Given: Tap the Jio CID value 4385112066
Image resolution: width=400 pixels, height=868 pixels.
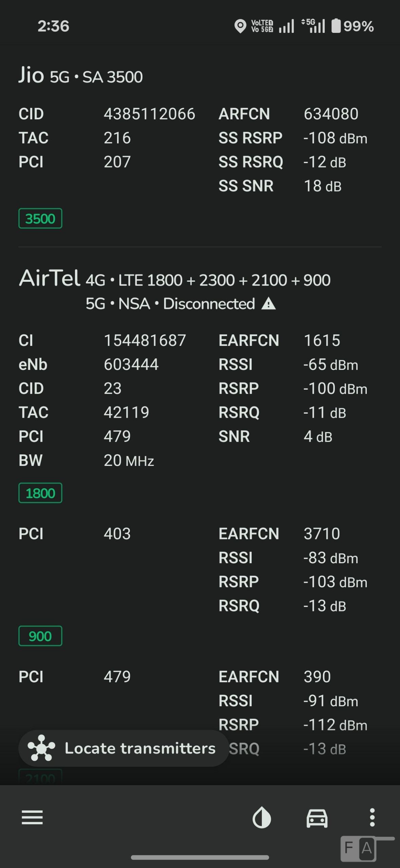Looking at the screenshot, I should click(x=149, y=114).
